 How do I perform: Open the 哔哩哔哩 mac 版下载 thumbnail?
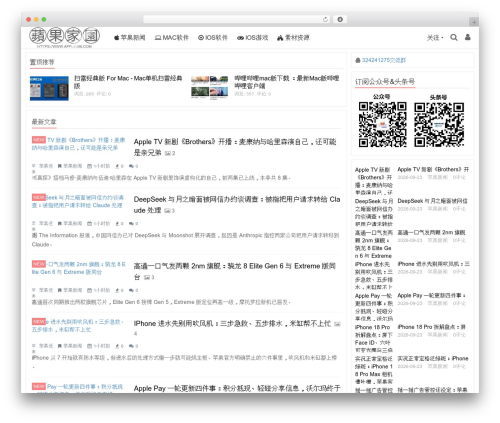[x=210, y=88]
